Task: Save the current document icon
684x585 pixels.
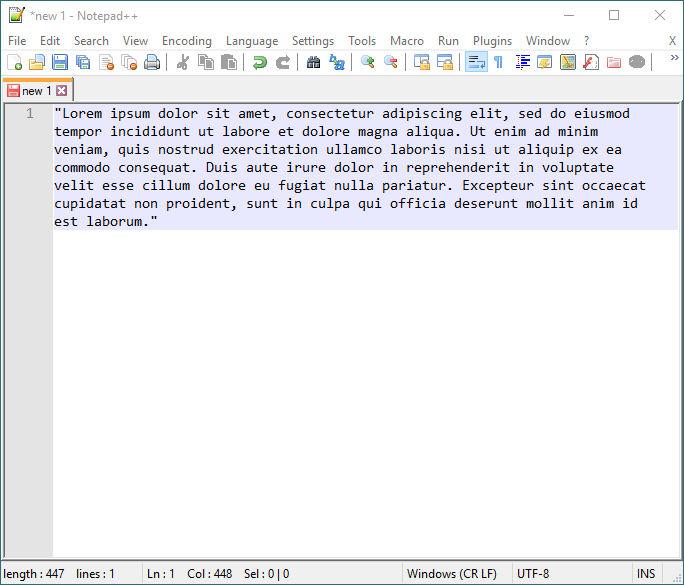Action: click(x=60, y=62)
